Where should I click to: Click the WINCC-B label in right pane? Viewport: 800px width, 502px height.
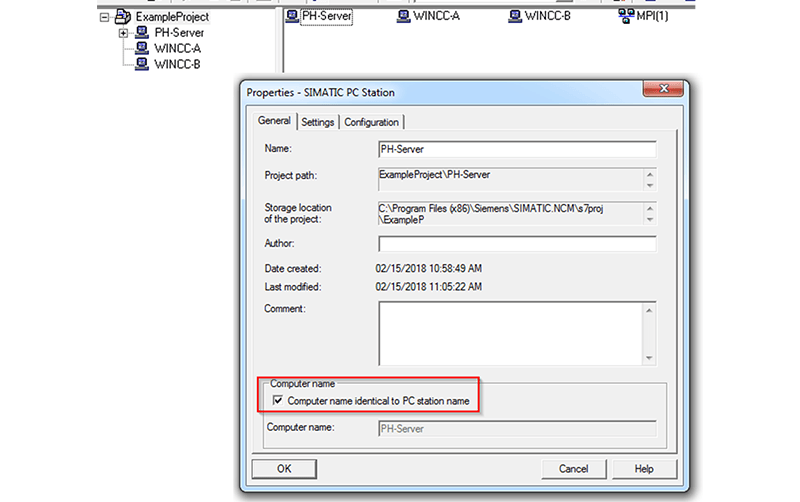click(548, 16)
